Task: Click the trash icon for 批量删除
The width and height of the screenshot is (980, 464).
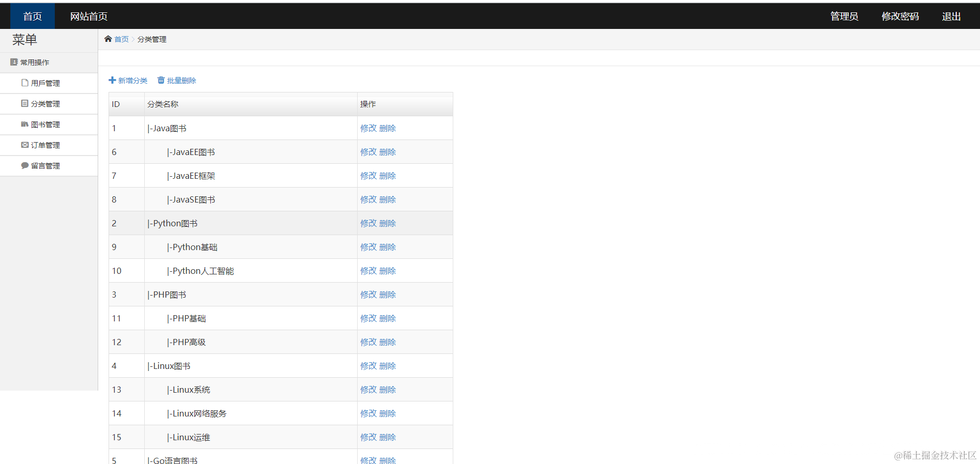Action: pos(161,80)
